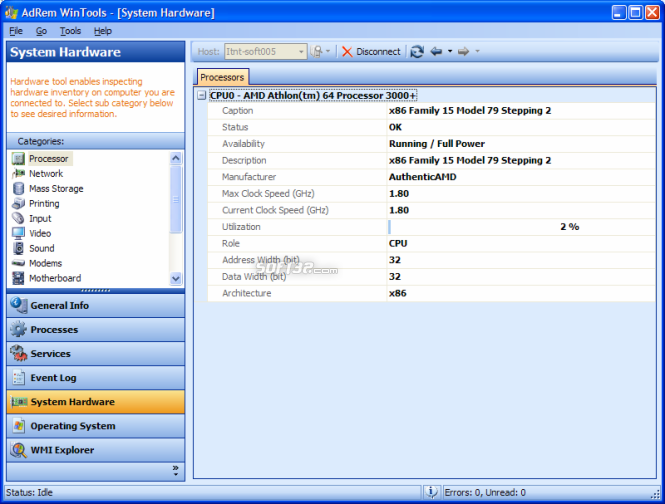Click the categories list scrollbar thumb
This screenshot has height=504, width=665.
point(176,199)
